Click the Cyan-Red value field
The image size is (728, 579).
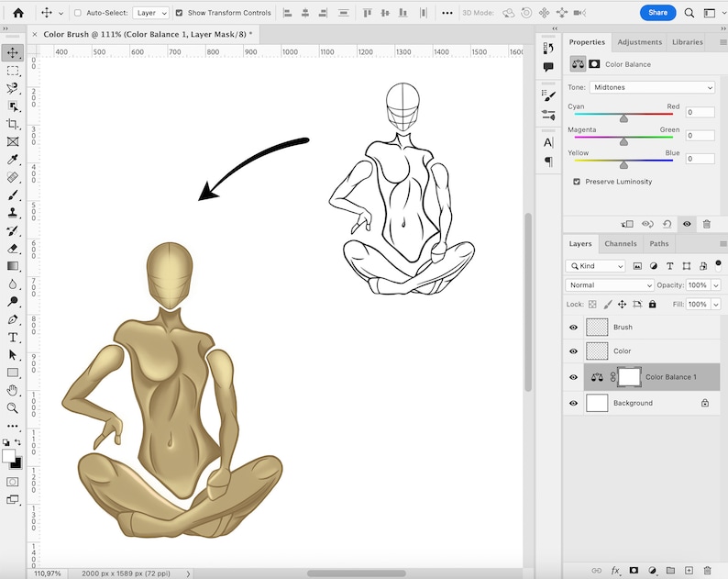(x=700, y=113)
